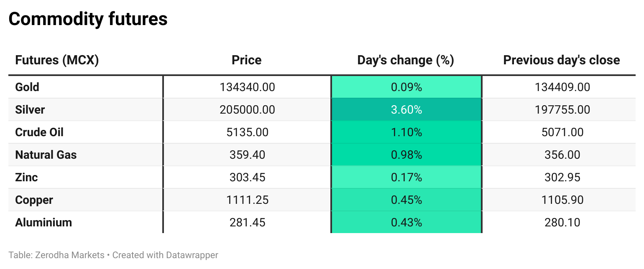Select Natural Gas previous close 356.00

click(x=562, y=155)
